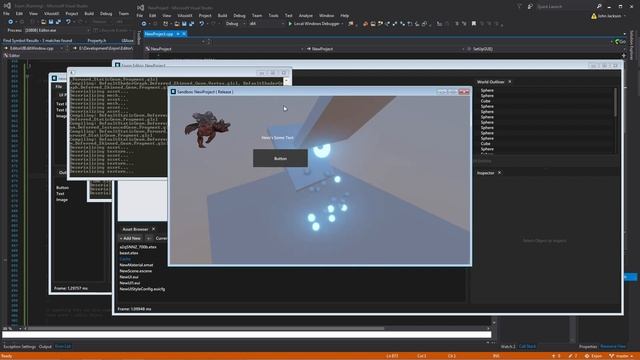Open Tools menu in NewProject Visual Studio
This screenshot has height=360, width=640.
coord(273,16)
